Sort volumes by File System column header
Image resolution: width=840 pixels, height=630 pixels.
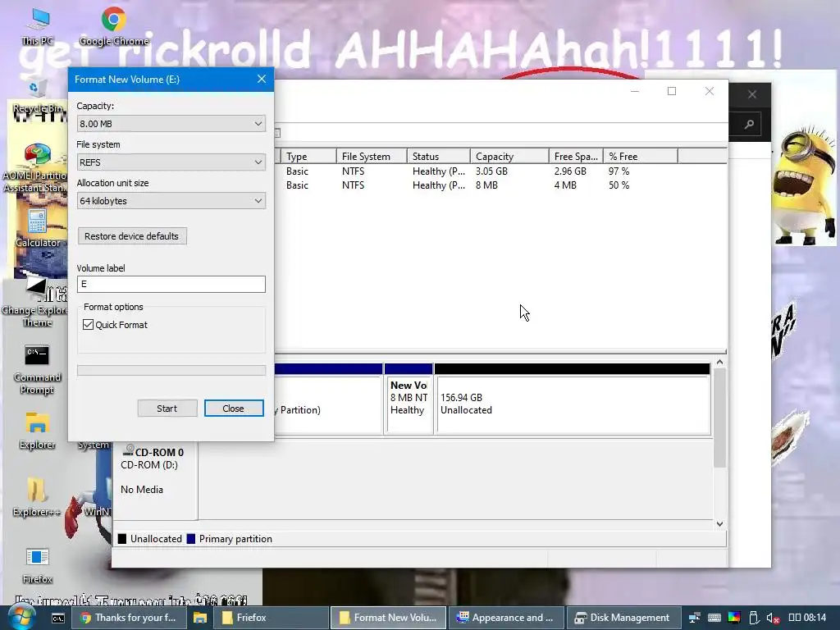coord(372,157)
